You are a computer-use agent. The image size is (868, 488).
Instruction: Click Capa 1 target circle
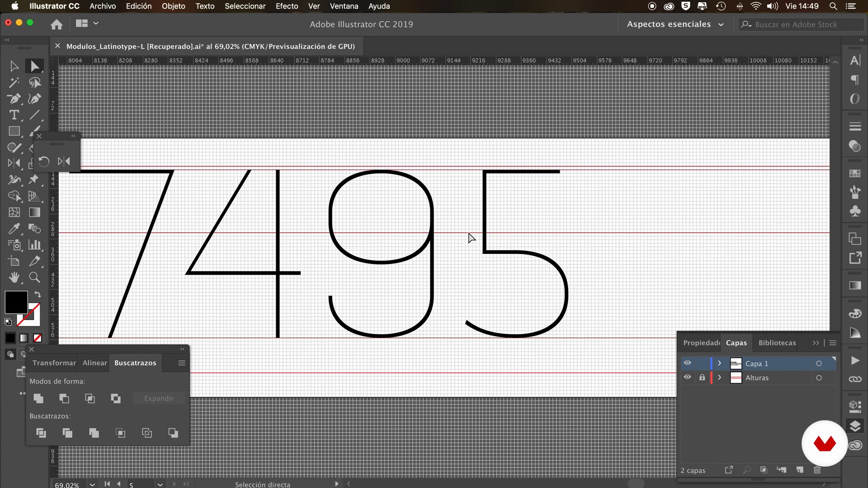819,364
